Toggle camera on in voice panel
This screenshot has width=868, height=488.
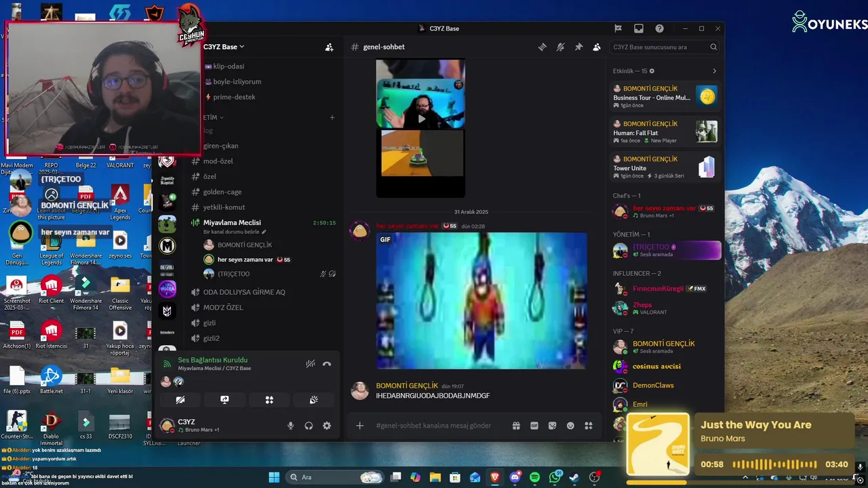pos(180,400)
